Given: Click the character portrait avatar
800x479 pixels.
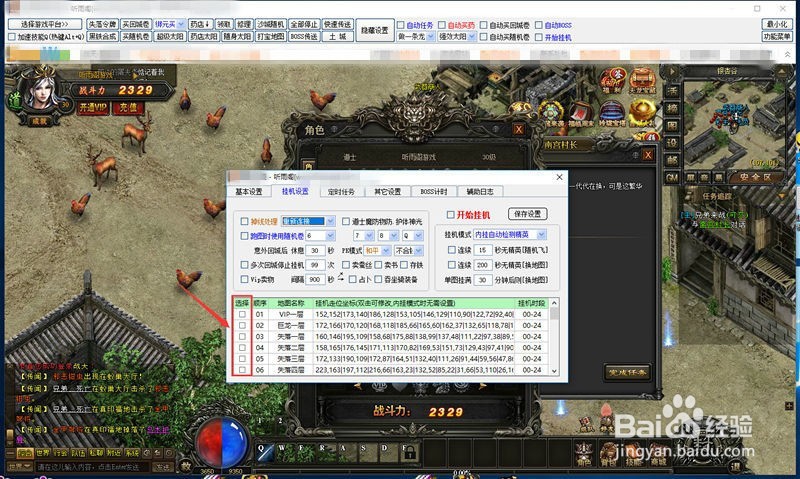Looking at the screenshot, I should point(42,93).
